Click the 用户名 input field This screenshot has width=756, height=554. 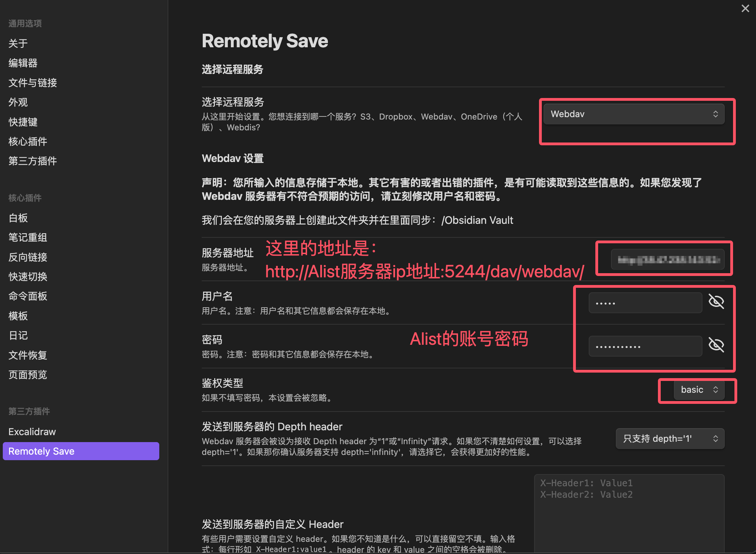[645, 303]
